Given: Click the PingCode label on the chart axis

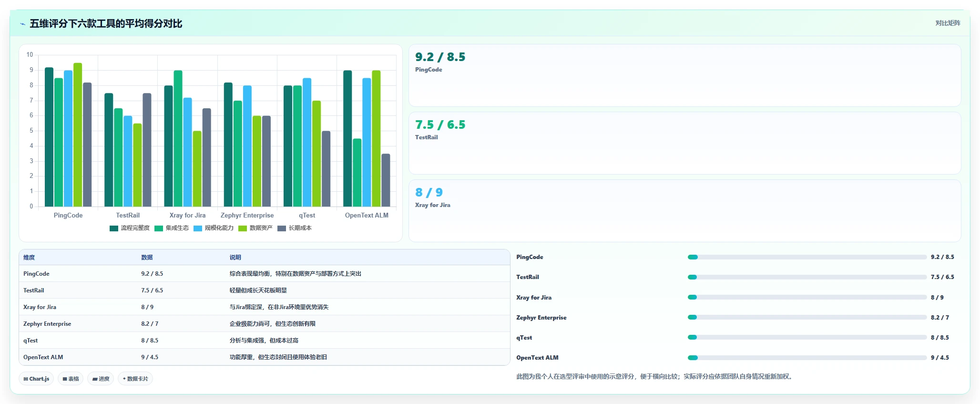Looking at the screenshot, I should point(68,216).
